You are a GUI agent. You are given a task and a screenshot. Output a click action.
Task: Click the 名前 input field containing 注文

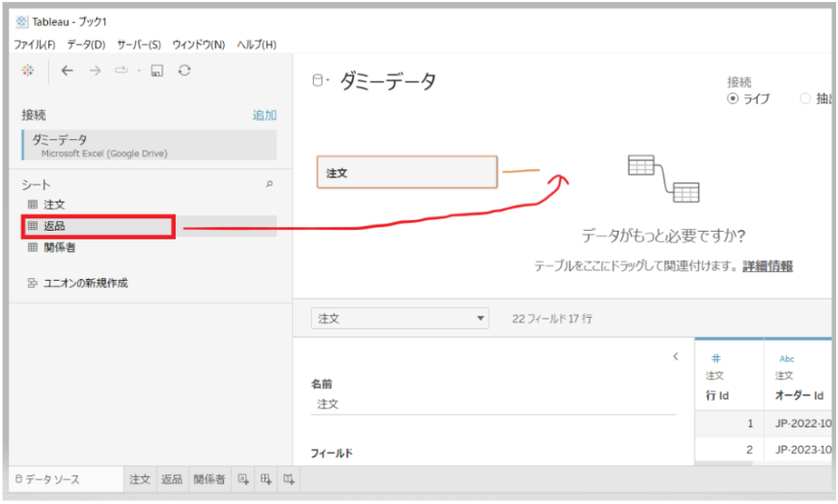pos(493,405)
